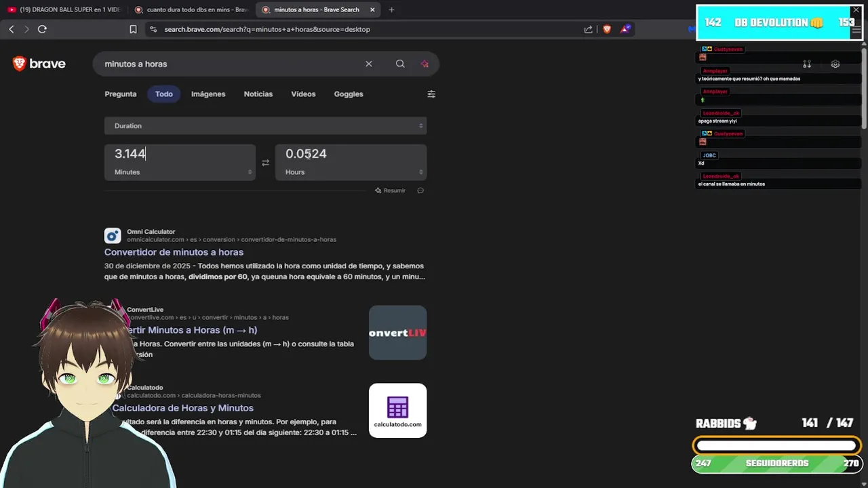Open the calculatodo.com result thumbnail
The image size is (868, 488).
click(x=397, y=411)
